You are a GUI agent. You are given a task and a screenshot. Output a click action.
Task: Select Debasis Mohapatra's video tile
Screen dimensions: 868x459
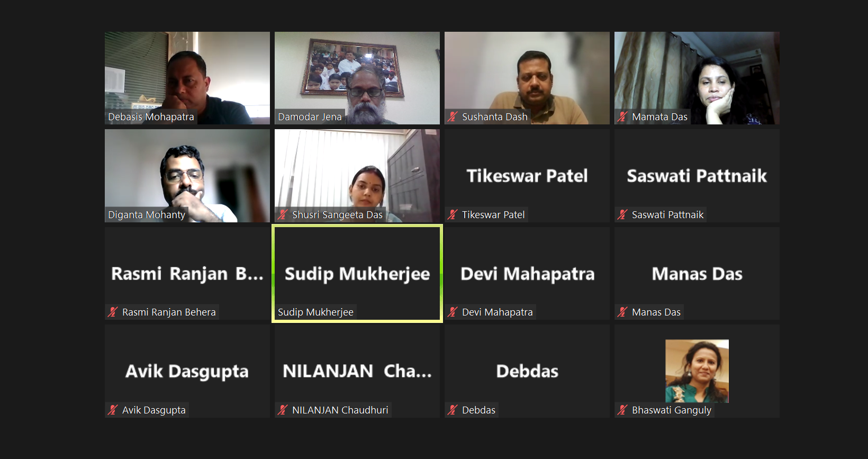point(187,78)
